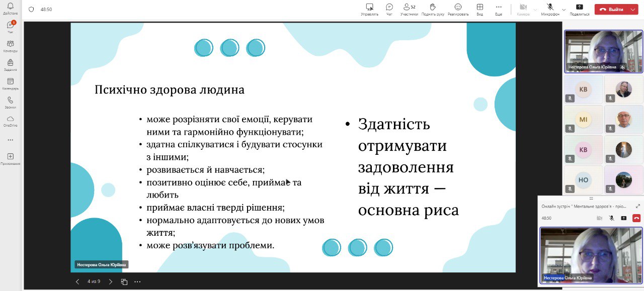Click the Поделиться (Share) button
Image resolution: width=644 pixels, height=291 pixels.
point(579,9)
